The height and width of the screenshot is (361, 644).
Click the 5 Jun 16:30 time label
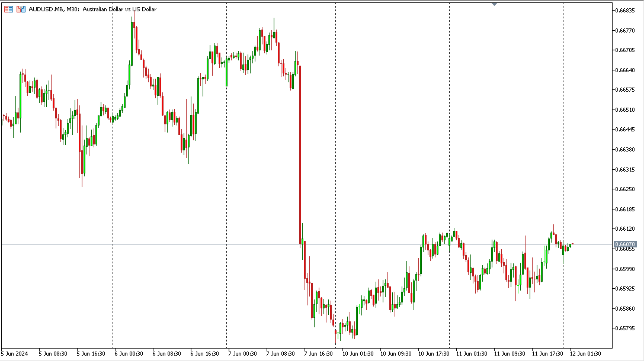[91, 354]
